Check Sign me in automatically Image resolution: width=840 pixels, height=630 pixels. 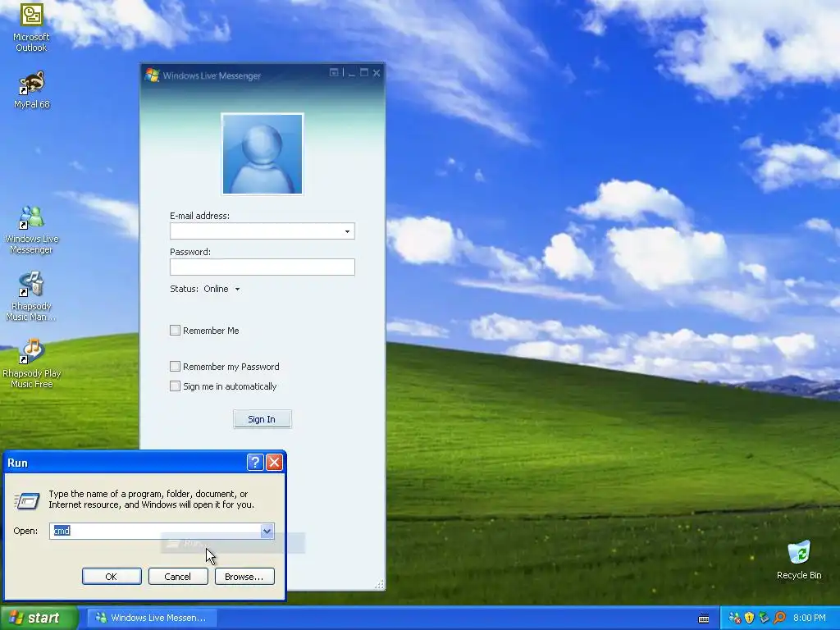click(x=176, y=386)
